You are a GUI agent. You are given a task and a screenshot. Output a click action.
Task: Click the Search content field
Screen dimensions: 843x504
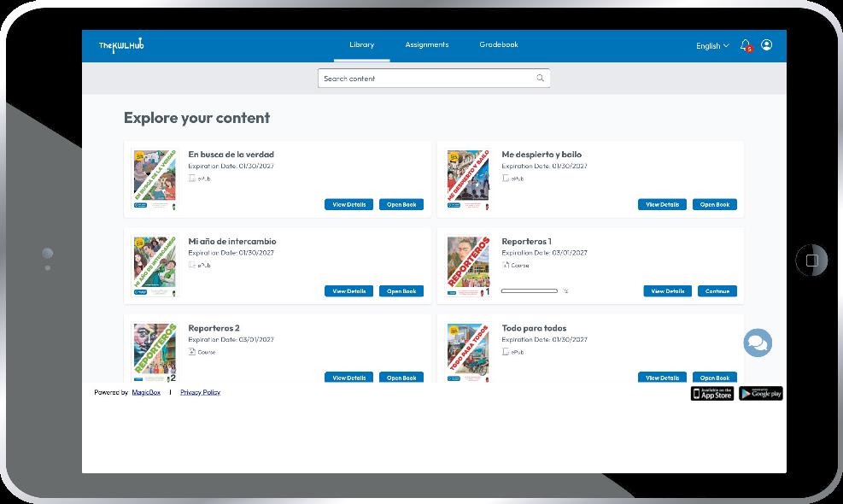click(x=434, y=78)
